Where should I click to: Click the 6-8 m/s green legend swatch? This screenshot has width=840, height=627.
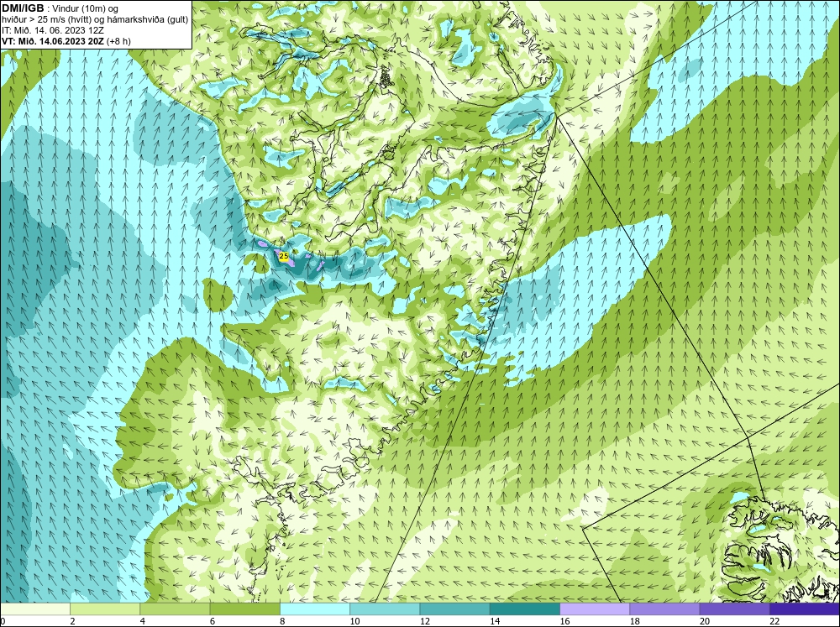[244, 609]
